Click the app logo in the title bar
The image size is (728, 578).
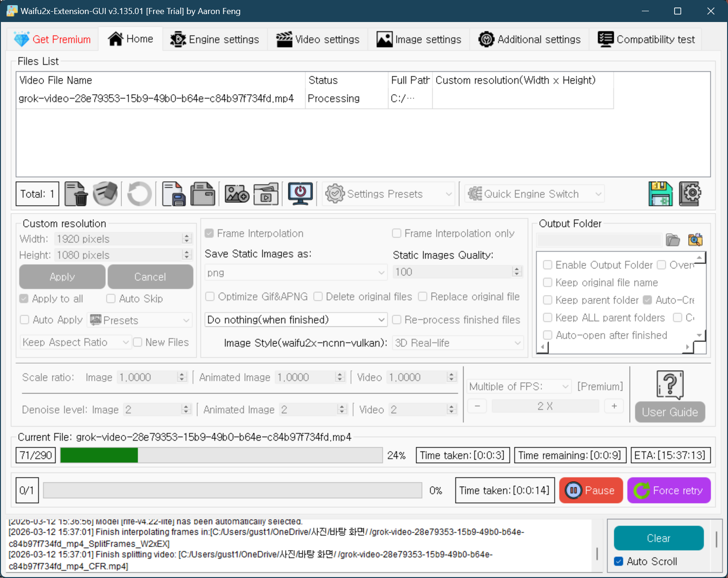[12, 11]
